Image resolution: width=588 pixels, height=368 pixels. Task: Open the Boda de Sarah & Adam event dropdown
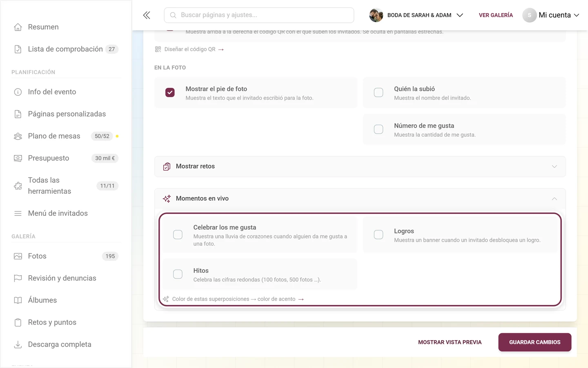[416, 15]
